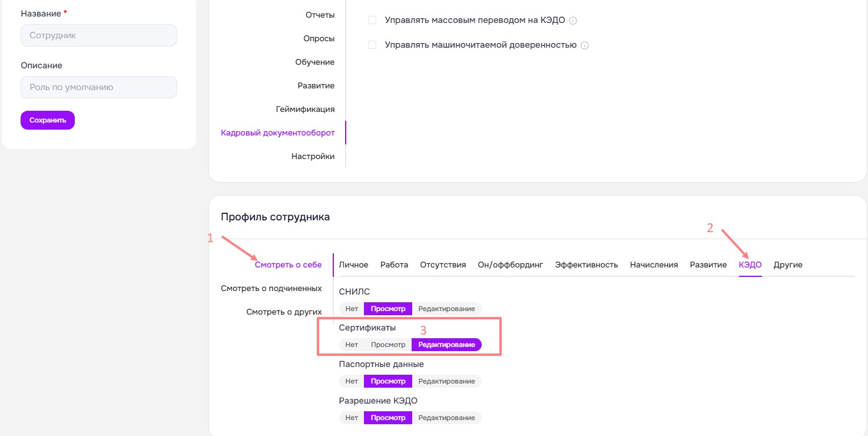The image size is (868, 436).
Task: Choose Просмотр for Сертификаты
Action: tap(388, 345)
